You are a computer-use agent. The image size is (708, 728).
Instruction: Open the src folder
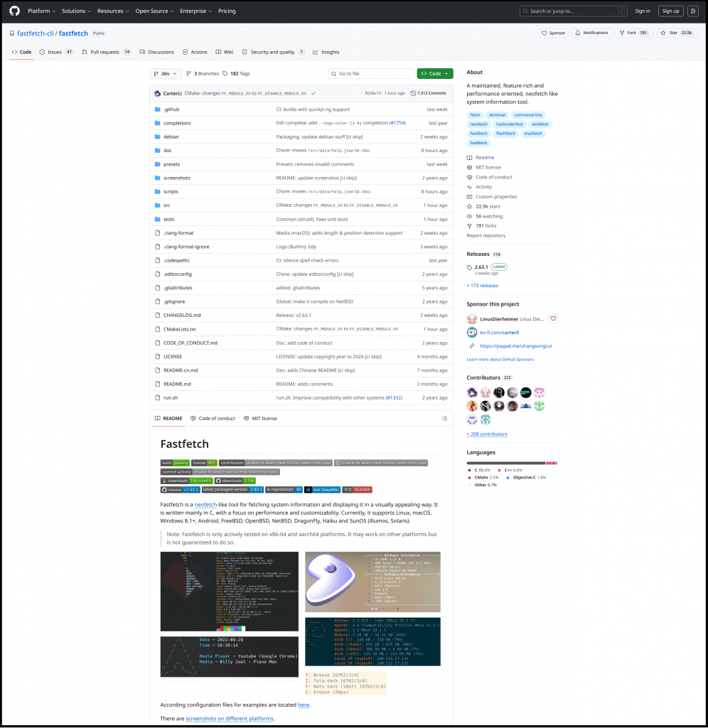tap(166, 205)
